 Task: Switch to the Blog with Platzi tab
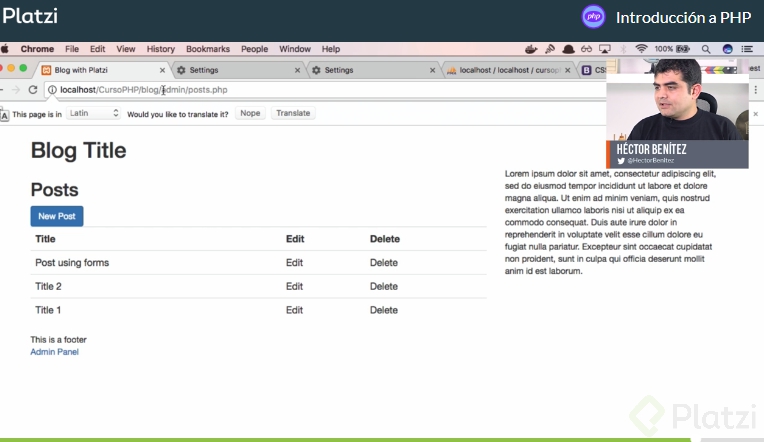point(102,70)
